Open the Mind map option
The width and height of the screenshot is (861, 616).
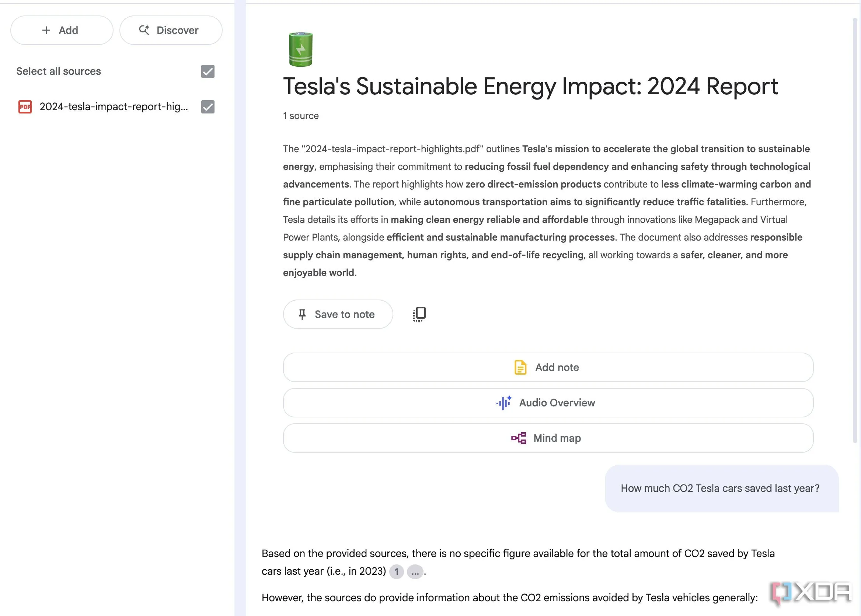coord(548,438)
